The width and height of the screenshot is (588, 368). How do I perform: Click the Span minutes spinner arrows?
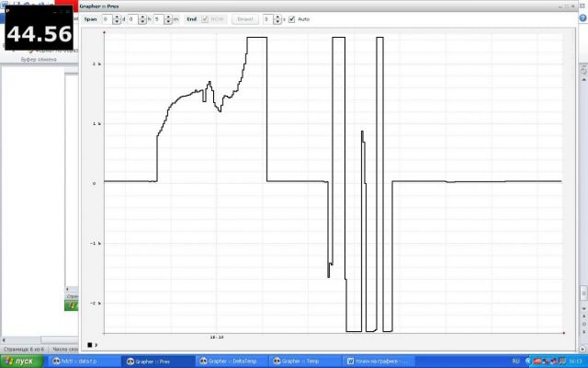[x=167, y=18]
